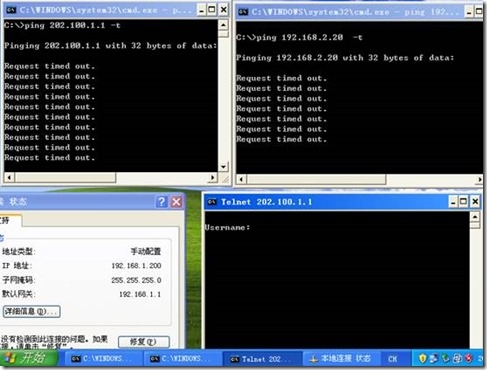Click the horizontal scrollbar thumb in ping 202.100.1.1 window
487x370 pixels.
pyautogui.click(x=65, y=177)
